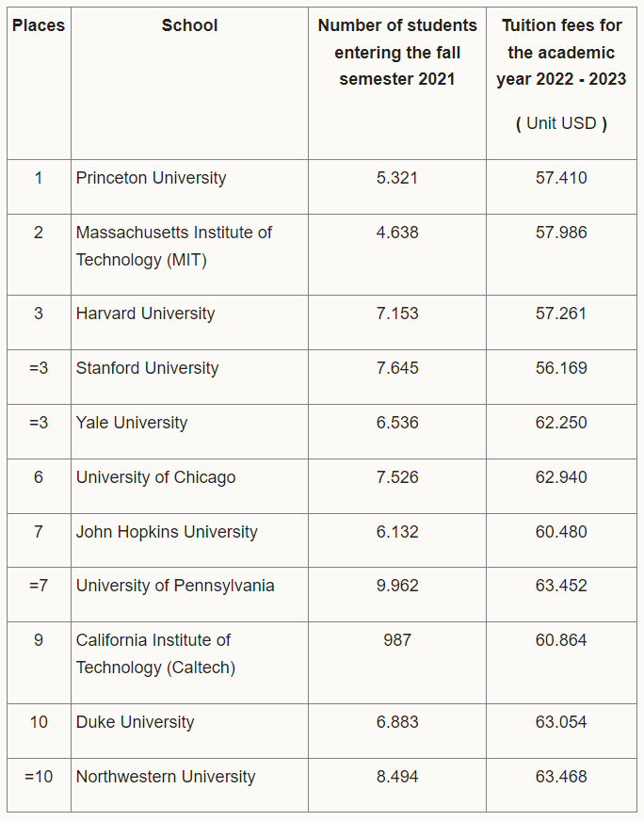Screen dimensions: 644x821
Task: Select the Tuition fees header cell
Action: click(x=561, y=83)
